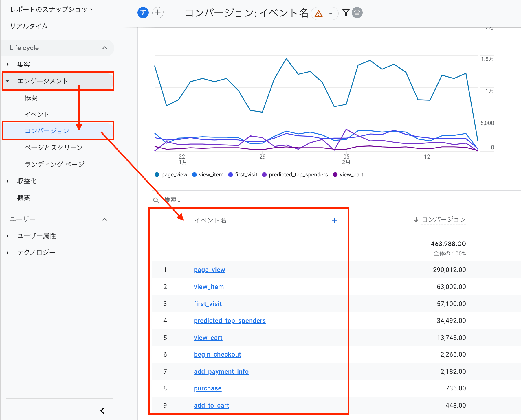Expand the ユーザー属性 item
This screenshot has width=521, height=420.
[x=8, y=236]
